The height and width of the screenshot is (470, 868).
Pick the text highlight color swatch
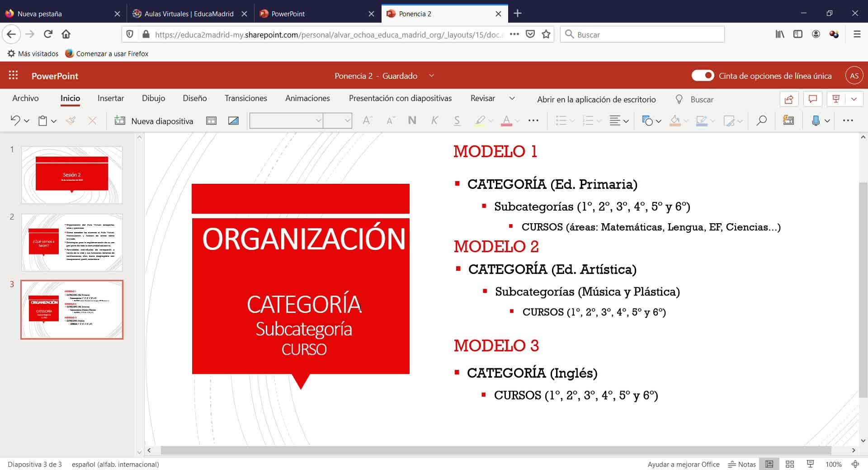pyautogui.click(x=480, y=121)
